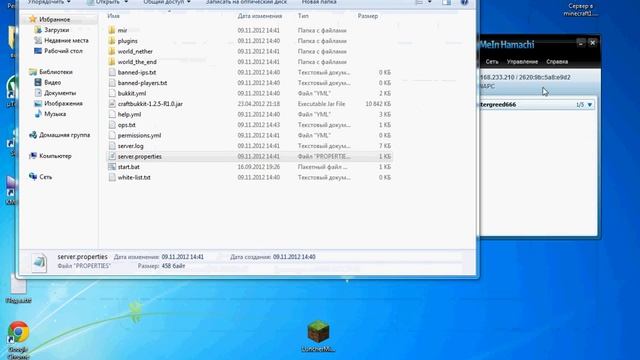Open the Открыть toolbar dropdown
Viewport: 640px width, 360px height.
(x=107, y=2)
